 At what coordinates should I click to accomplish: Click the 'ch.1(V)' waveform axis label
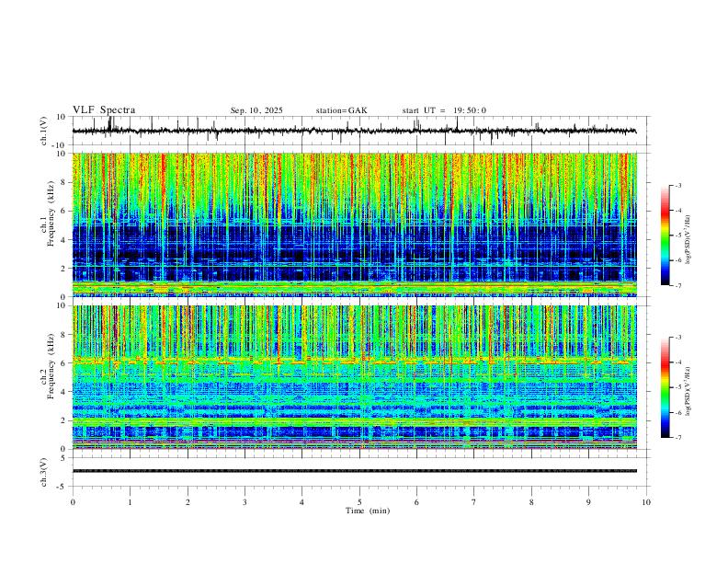pyautogui.click(x=45, y=132)
